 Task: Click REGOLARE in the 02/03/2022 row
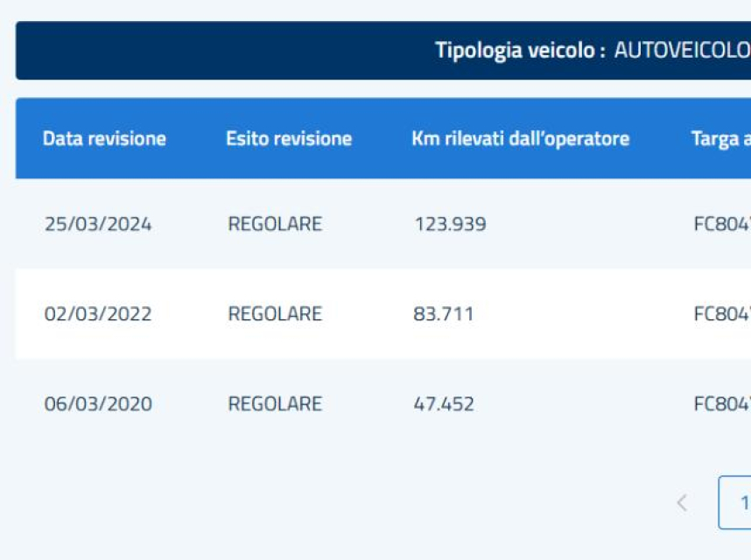pyautogui.click(x=275, y=314)
